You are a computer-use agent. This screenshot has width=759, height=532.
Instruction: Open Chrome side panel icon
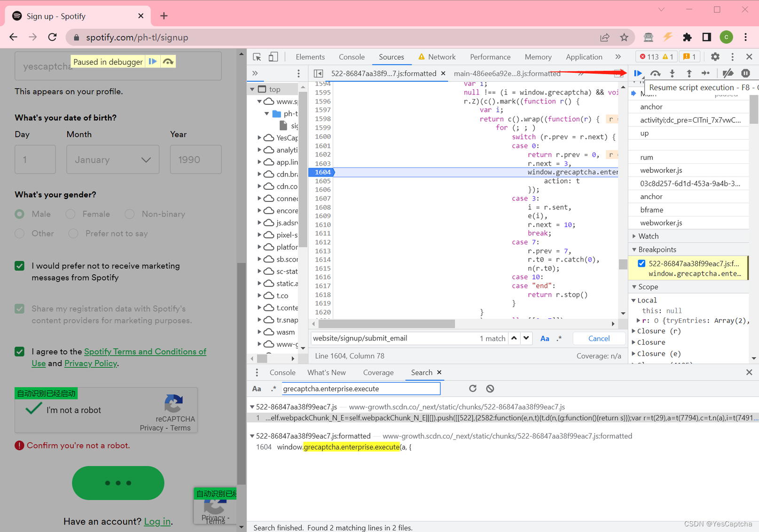pyautogui.click(x=706, y=37)
